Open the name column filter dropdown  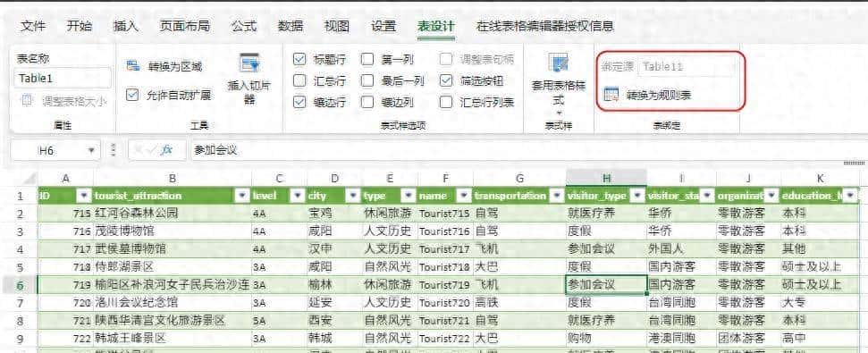(x=465, y=196)
